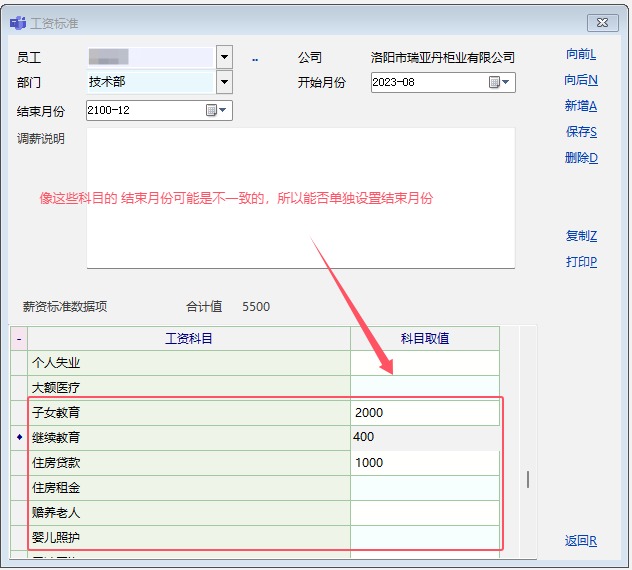632x570 pixels.
Task: Click the 向后N link
Action: (580, 80)
